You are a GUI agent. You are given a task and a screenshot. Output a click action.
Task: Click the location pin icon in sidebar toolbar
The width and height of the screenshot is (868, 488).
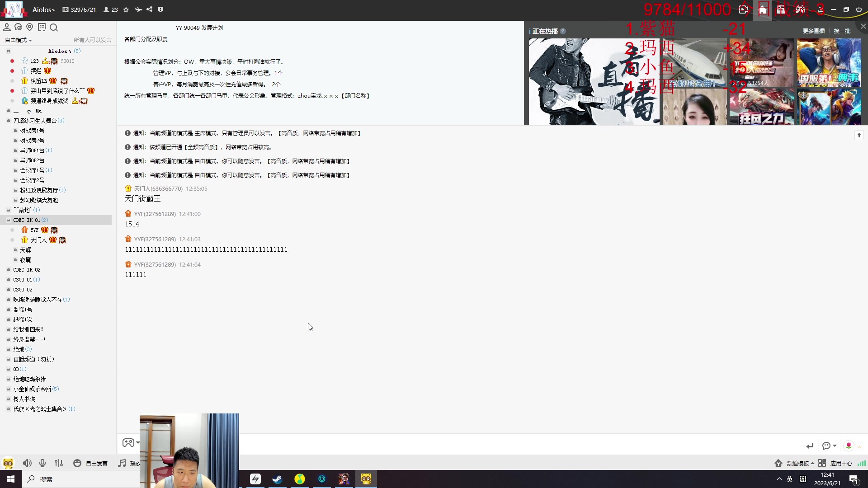pos(30,28)
